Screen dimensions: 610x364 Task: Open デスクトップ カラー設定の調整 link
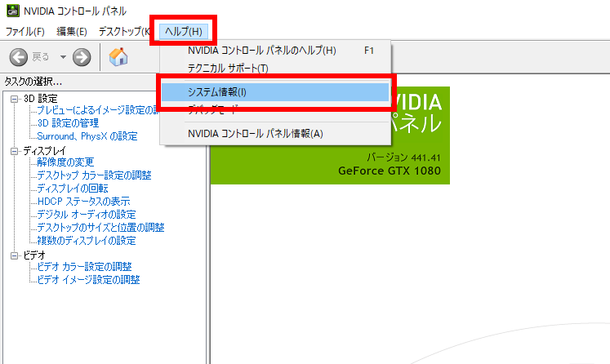click(x=94, y=175)
